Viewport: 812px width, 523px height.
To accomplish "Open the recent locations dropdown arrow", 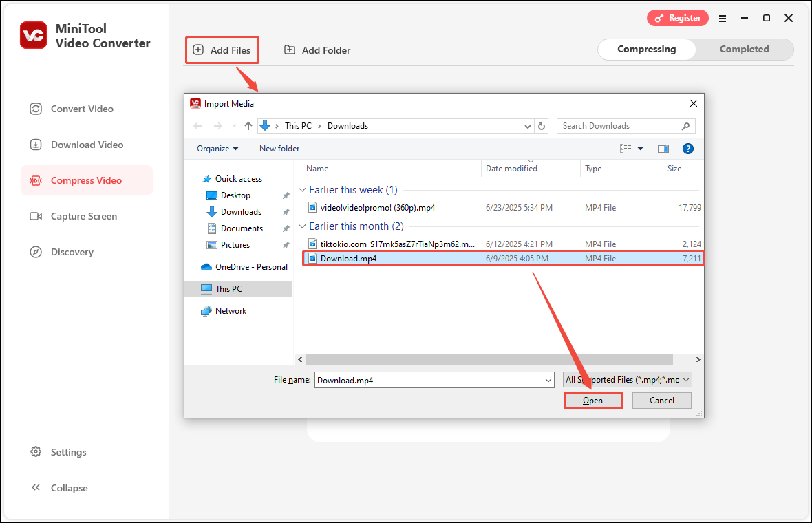I will 234,126.
